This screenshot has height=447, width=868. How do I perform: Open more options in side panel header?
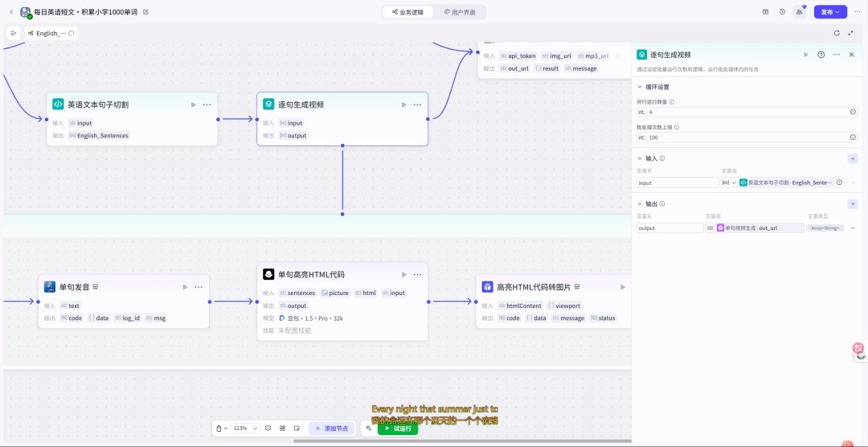point(837,55)
